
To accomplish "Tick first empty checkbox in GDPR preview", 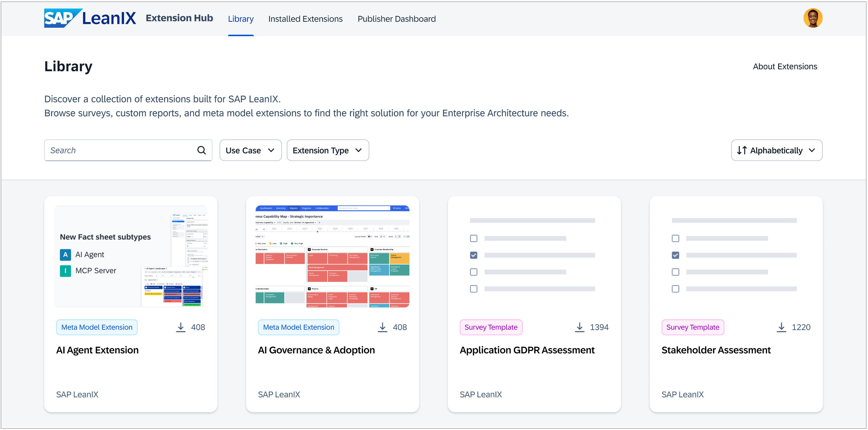I will click(474, 238).
